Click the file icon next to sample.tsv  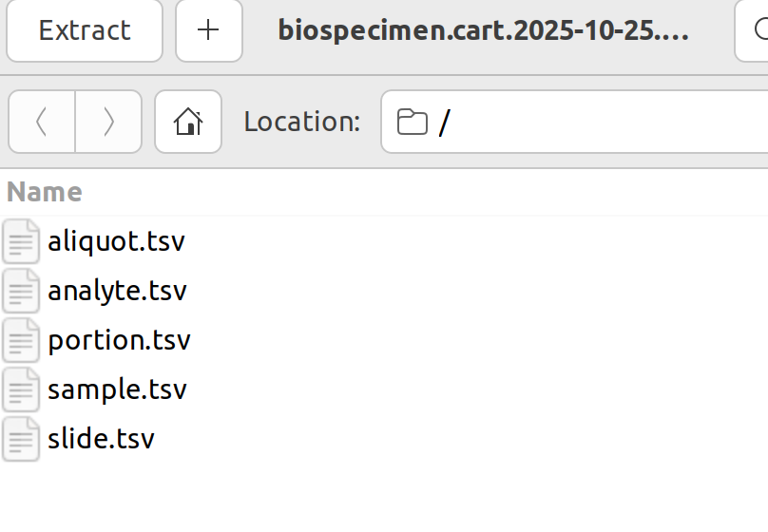21,389
